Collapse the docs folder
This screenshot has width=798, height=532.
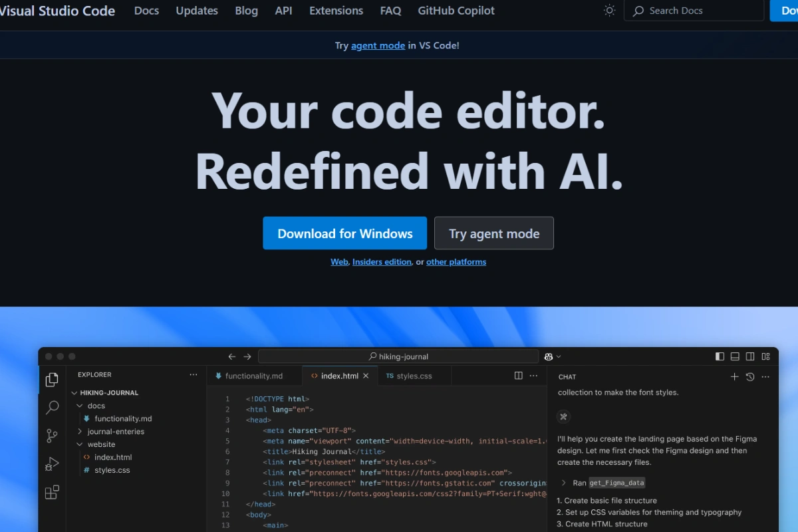tap(80, 406)
